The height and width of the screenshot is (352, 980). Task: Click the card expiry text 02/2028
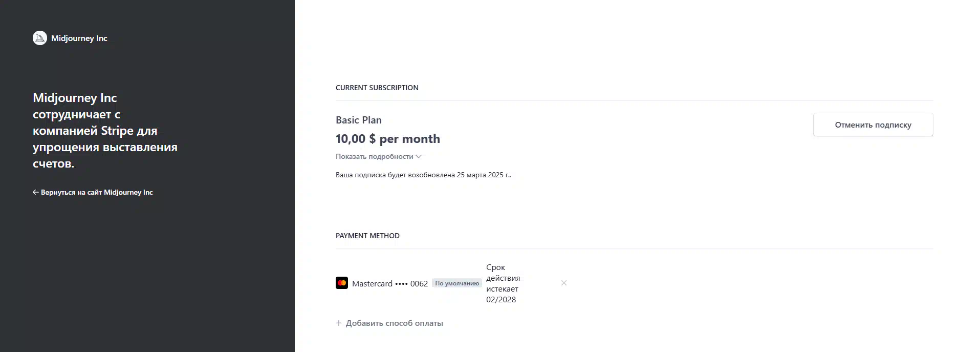501,300
